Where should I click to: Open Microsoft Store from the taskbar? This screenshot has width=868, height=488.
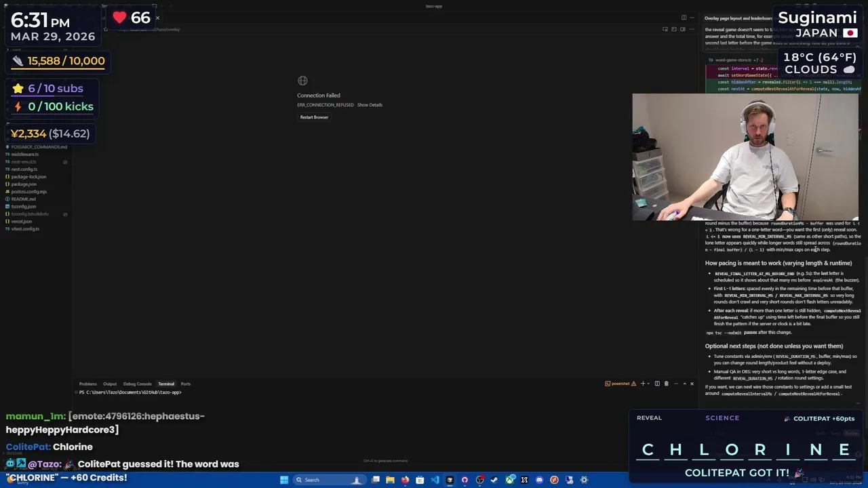click(420, 480)
